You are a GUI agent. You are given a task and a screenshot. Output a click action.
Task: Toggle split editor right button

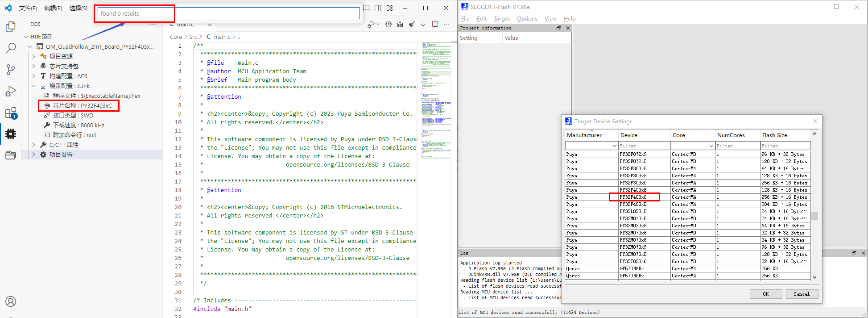(x=435, y=24)
